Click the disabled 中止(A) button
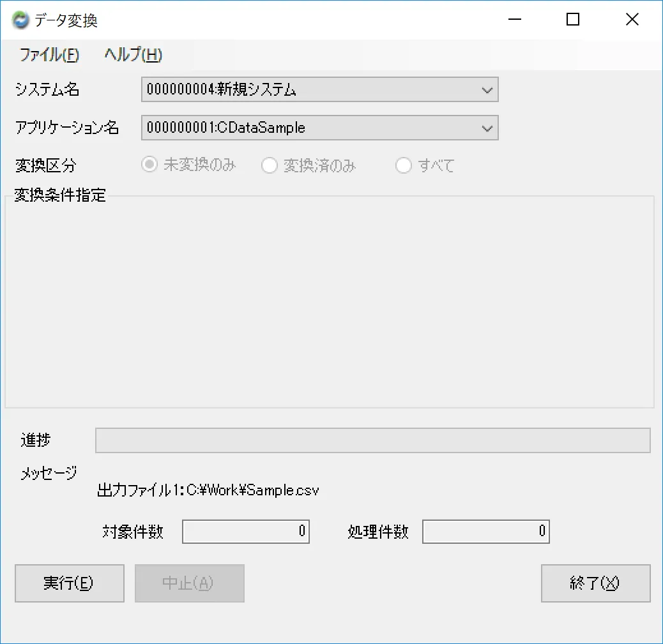 [189, 583]
